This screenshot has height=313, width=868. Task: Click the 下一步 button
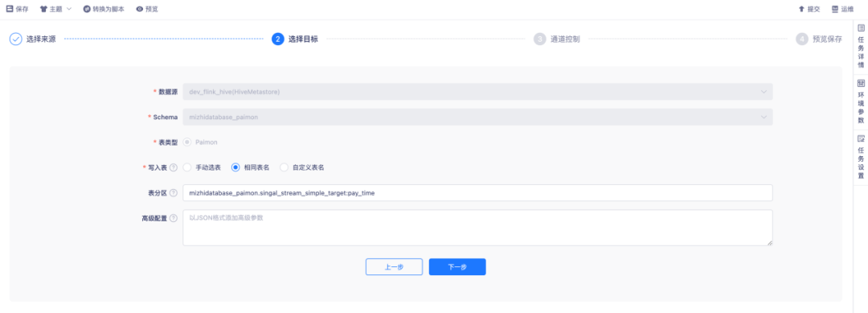457,267
